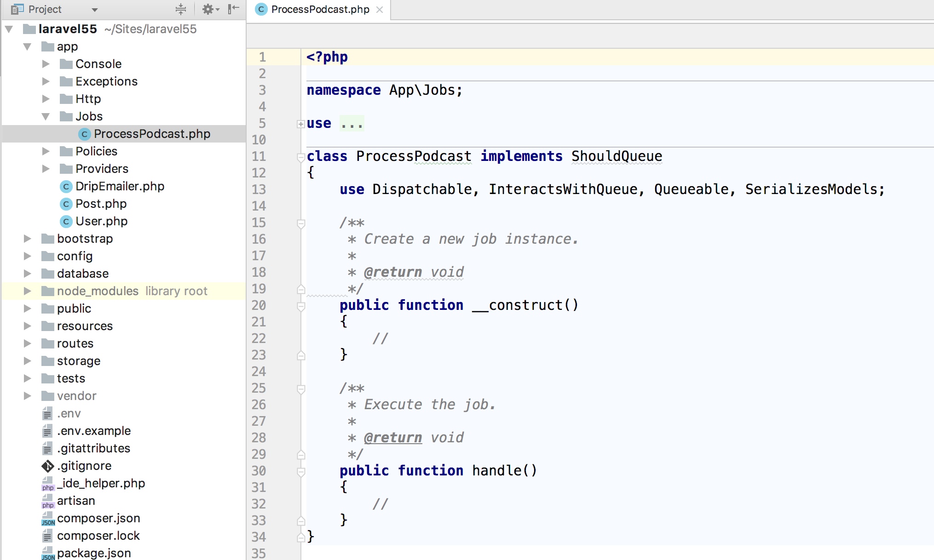Click the User.php class icon
This screenshot has height=560, width=934.
66,221
